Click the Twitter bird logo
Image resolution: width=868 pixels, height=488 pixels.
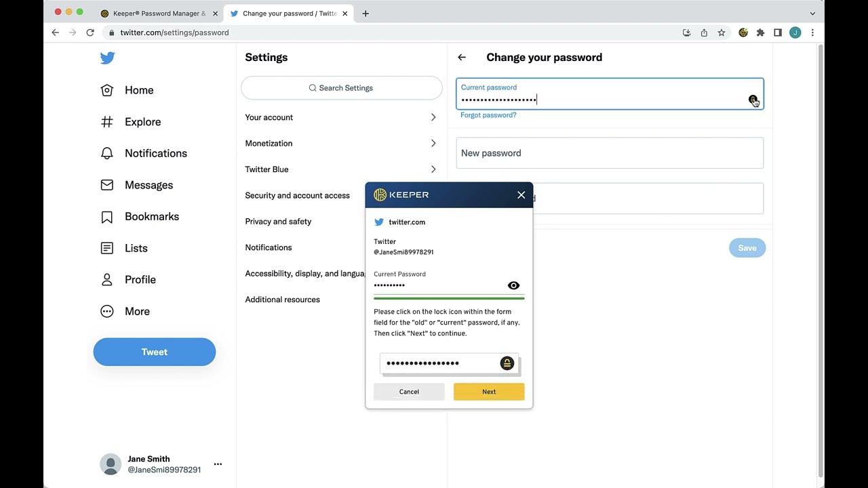(x=107, y=58)
